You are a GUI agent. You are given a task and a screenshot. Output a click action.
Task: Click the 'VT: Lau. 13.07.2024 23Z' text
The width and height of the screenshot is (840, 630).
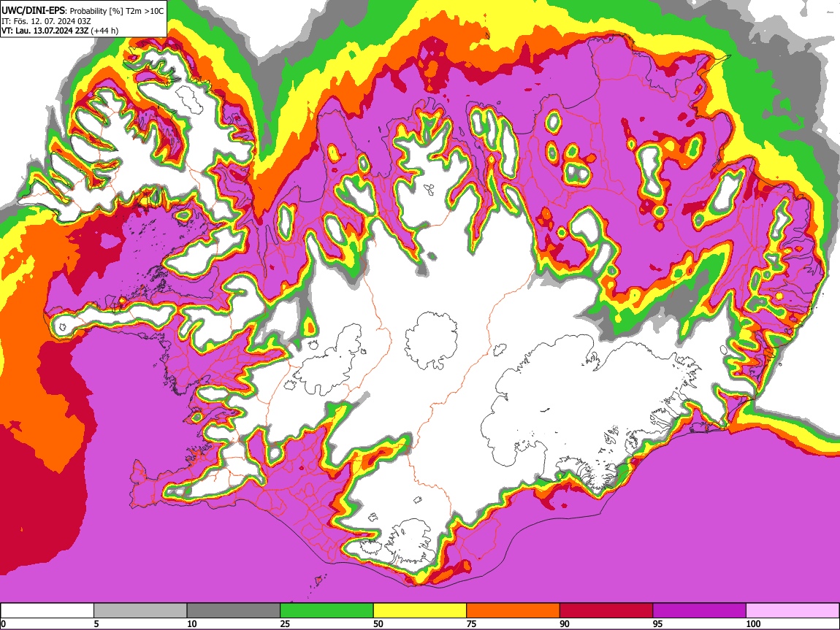point(45,31)
